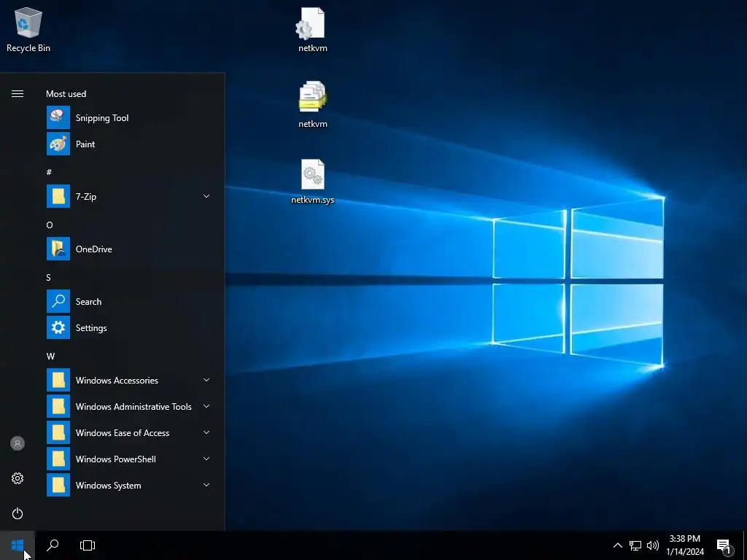Open Windows Ease of Access folder icon
This screenshot has width=747, height=560.
58,432
